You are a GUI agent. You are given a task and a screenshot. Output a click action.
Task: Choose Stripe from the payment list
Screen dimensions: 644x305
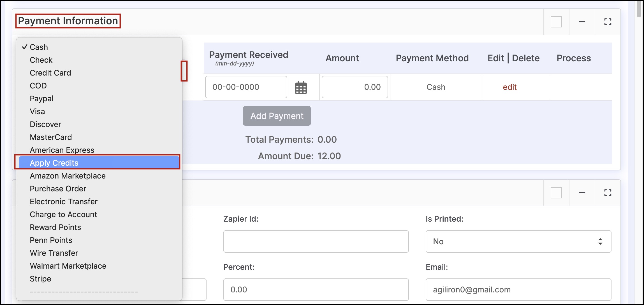40,279
